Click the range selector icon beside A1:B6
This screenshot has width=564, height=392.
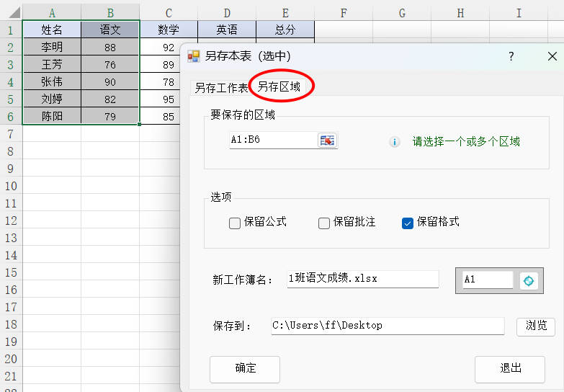[328, 141]
